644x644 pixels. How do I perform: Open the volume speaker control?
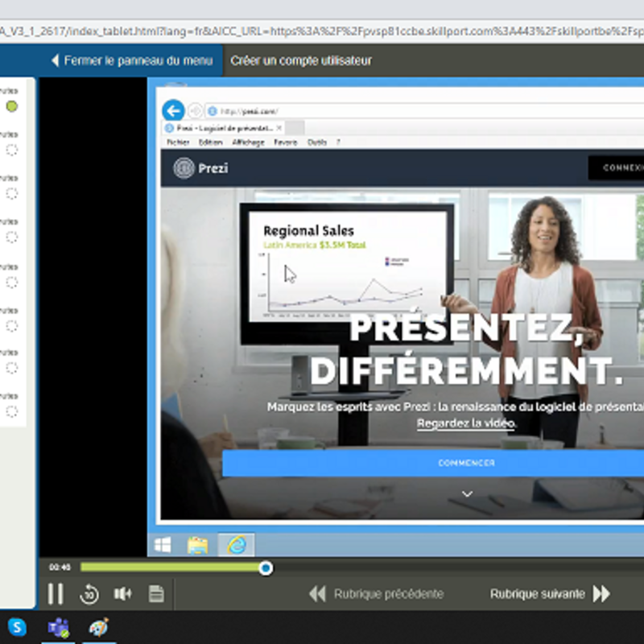coord(122,593)
